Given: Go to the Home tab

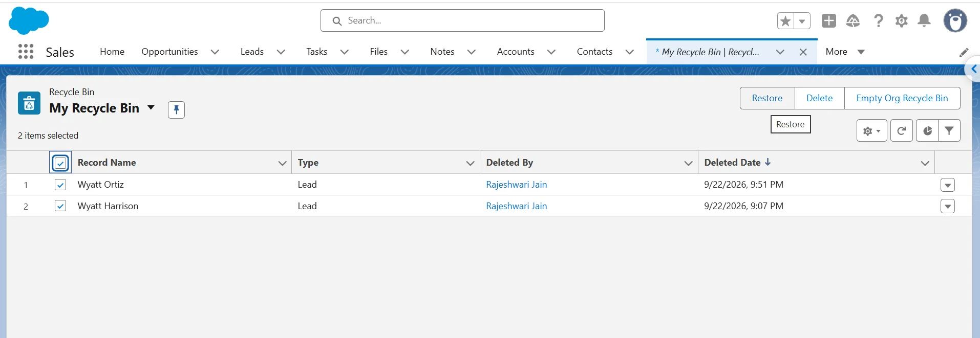Looking at the screenshot, I should [x=112, y=52].
